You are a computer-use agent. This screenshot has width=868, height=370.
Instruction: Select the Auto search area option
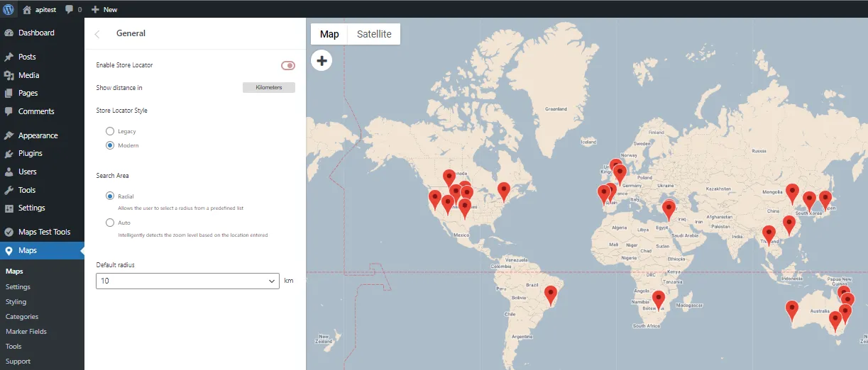pyautogui.click(x=110, y=223)
